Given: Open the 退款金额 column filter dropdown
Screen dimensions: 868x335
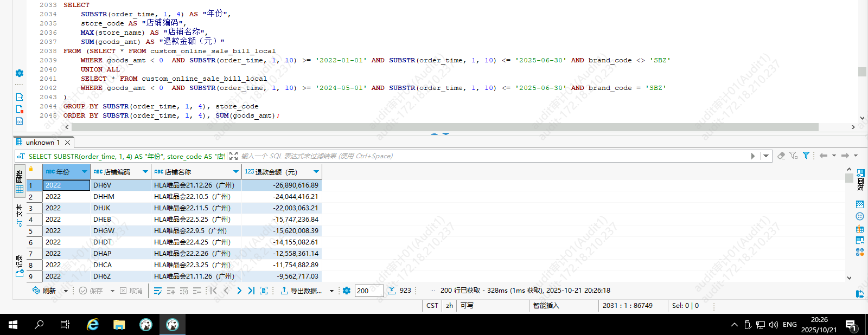Looking at the screenshot, I should [316, 172].
